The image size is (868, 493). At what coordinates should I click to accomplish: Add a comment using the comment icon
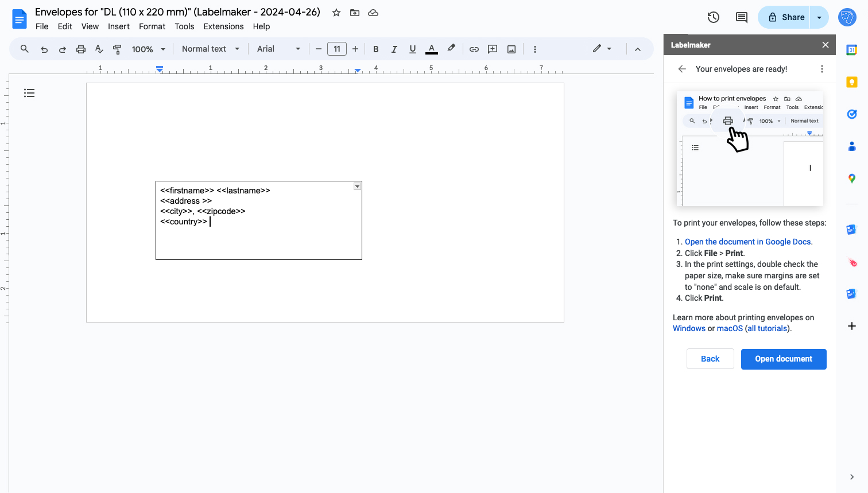[x=492, y=49]
